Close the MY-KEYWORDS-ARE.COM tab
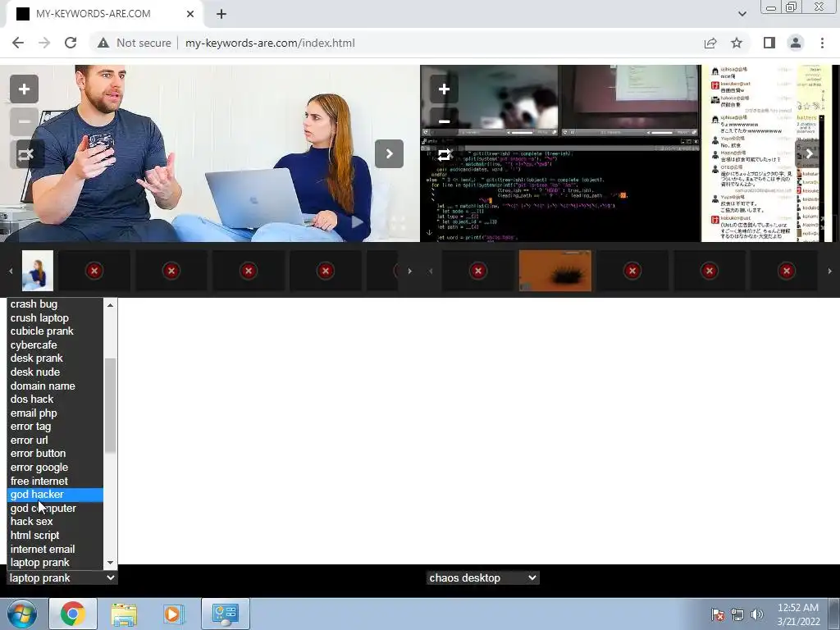Viewport: 840px width, 630px height. click(x=190, y=14)
